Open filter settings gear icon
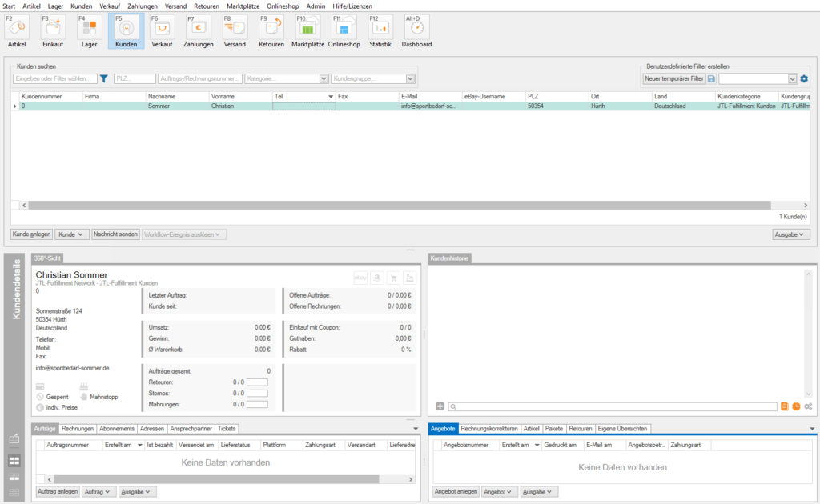This screenshot has width=820, height=504. pos(804,79)
